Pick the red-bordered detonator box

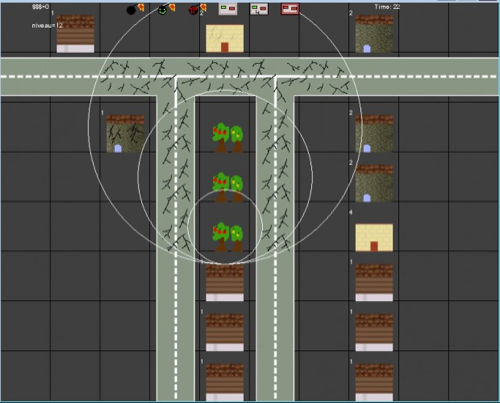pyautogui.click(x=290, y=9)
